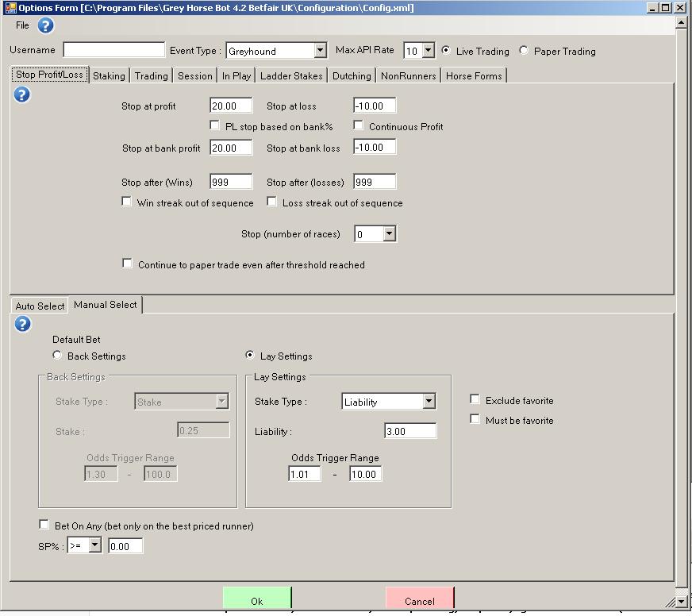Enable Loss streak out of sequence

[x=272, y=202]
